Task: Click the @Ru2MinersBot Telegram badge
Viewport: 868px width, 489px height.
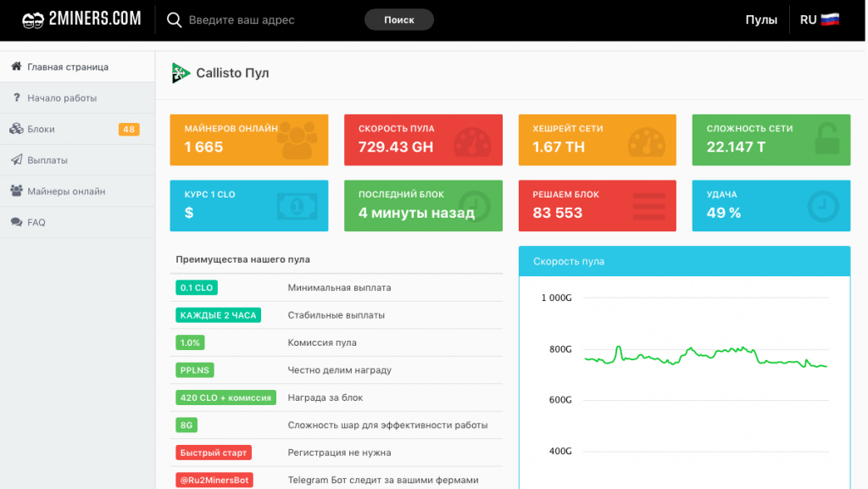Action: click(214, 480)
